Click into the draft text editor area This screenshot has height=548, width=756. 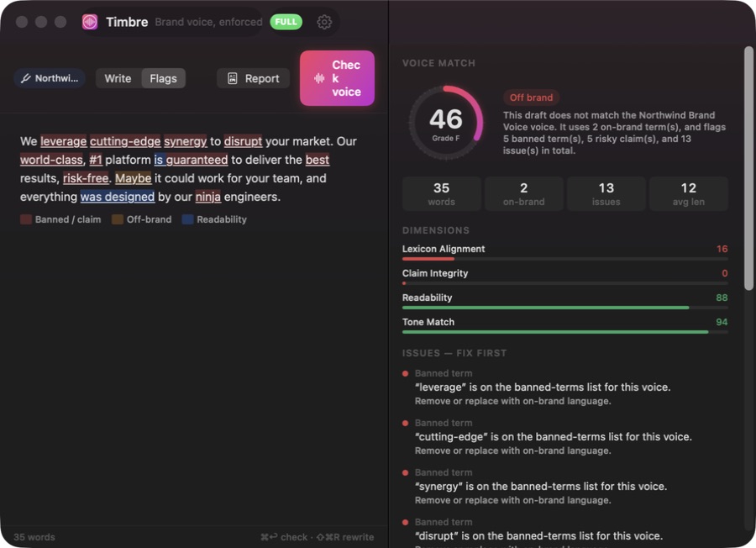[194, 319]
